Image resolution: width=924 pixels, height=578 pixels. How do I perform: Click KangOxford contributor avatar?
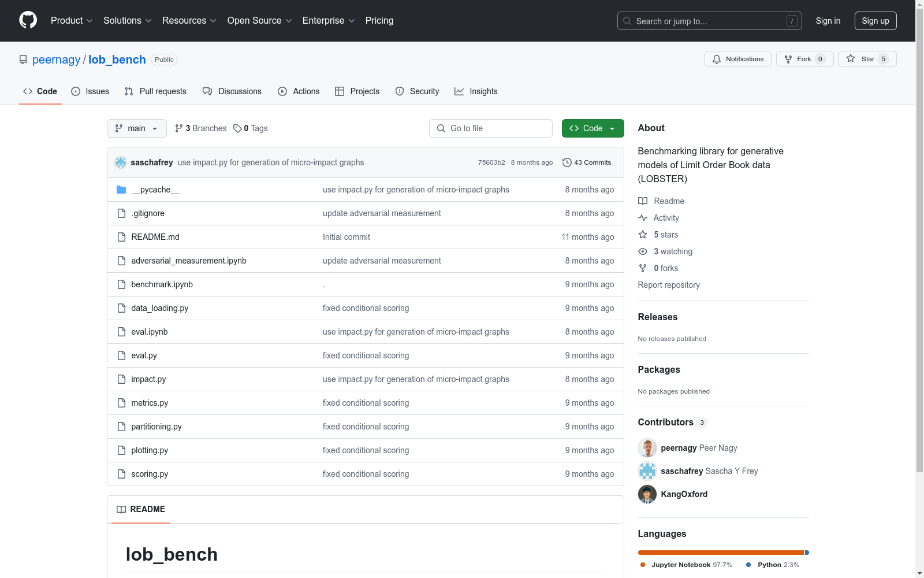(x=647, y=494)
